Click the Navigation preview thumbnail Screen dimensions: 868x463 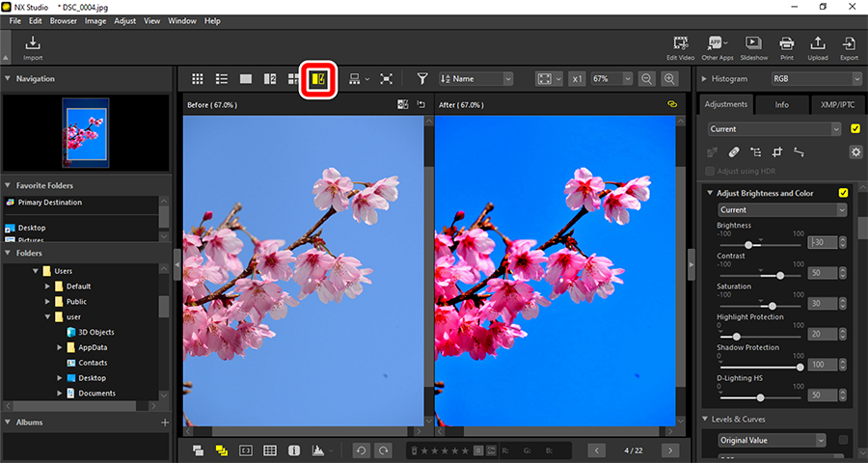86,133
